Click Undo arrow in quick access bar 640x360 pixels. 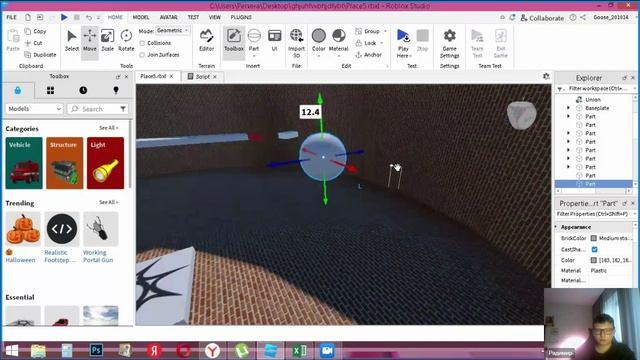[89, 17]
